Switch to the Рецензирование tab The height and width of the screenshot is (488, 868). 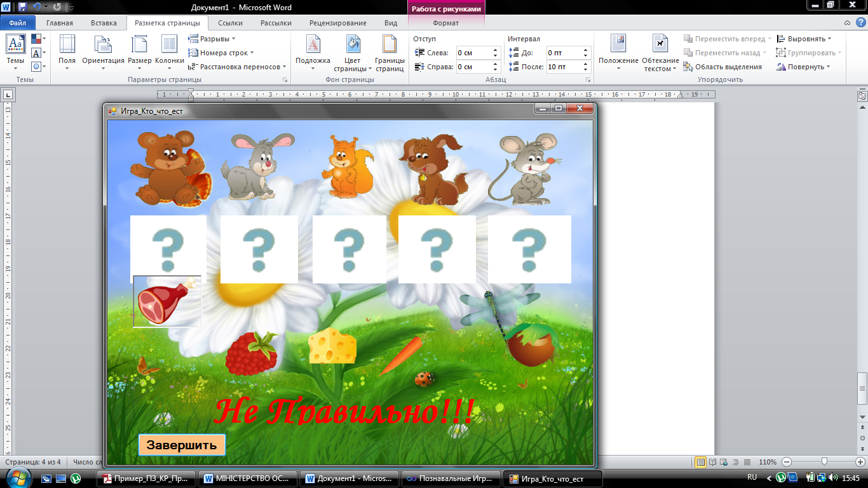click(338, 23)
